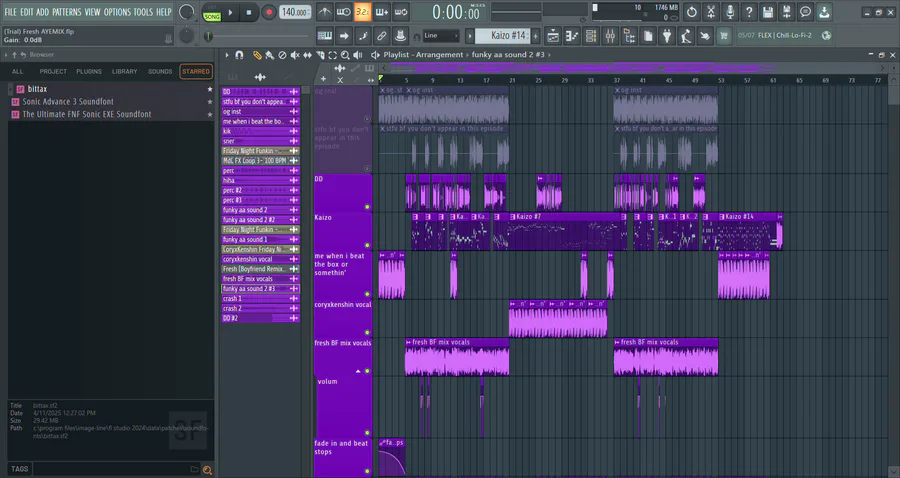Image resolution: width=900 pixels, height=478 pixels.
Task: Open the playlist menu arrow
Action: pyautogui.click(x=227, y=55)
